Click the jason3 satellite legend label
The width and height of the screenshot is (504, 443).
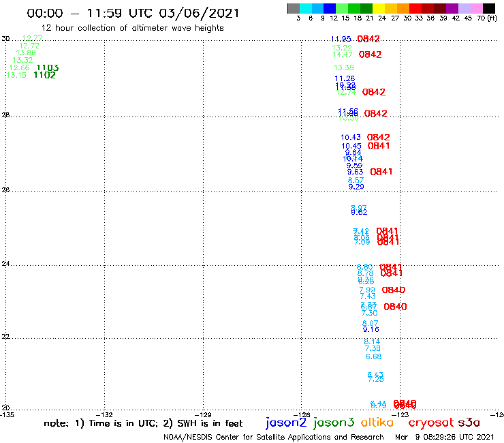pos(334,423)
